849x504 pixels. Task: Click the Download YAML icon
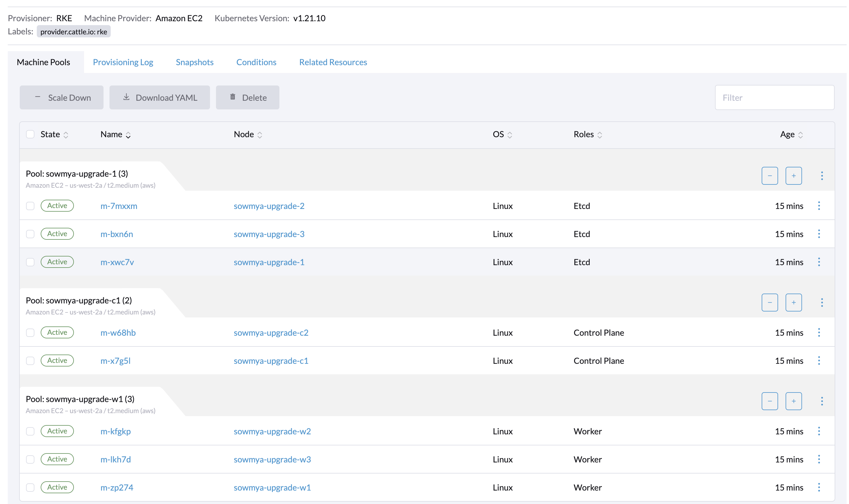coord(126,97)
